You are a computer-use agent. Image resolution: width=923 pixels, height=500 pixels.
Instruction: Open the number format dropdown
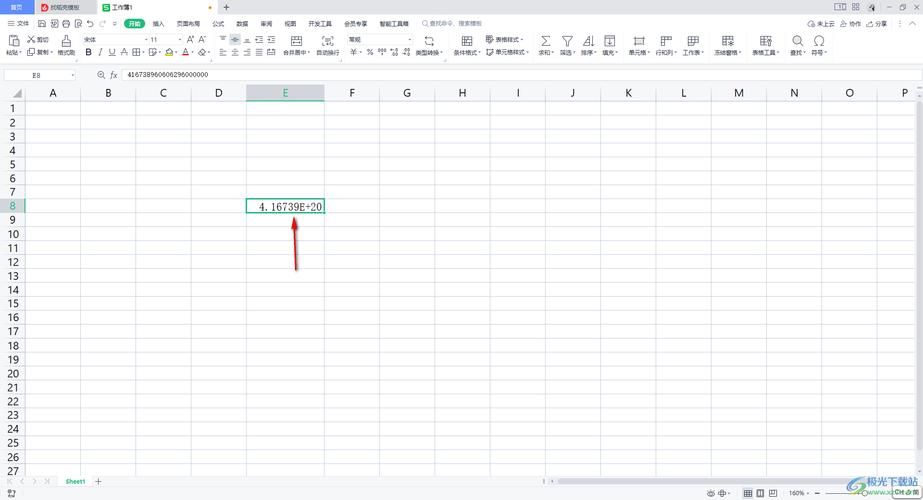[x=410, y=39]
